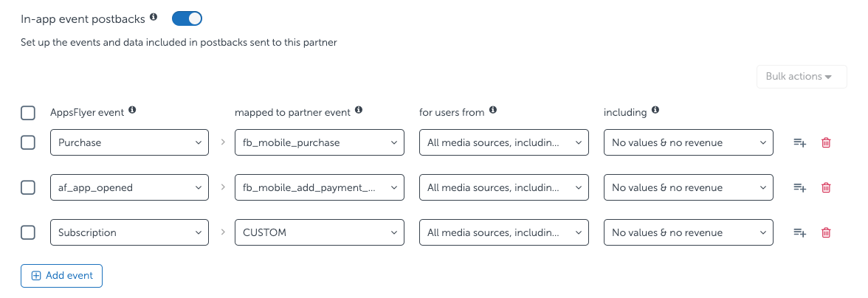Delete the Purchase event row

pos(826,143)
